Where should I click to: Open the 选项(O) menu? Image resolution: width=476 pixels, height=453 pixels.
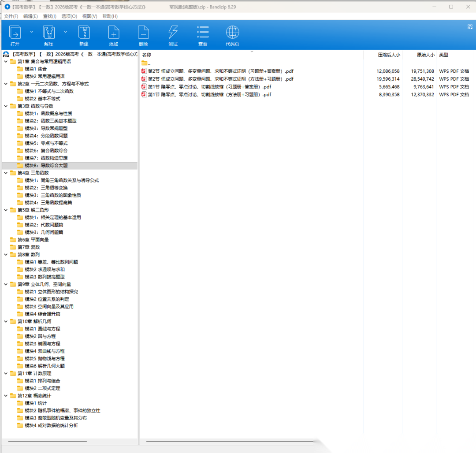[69, 16]
